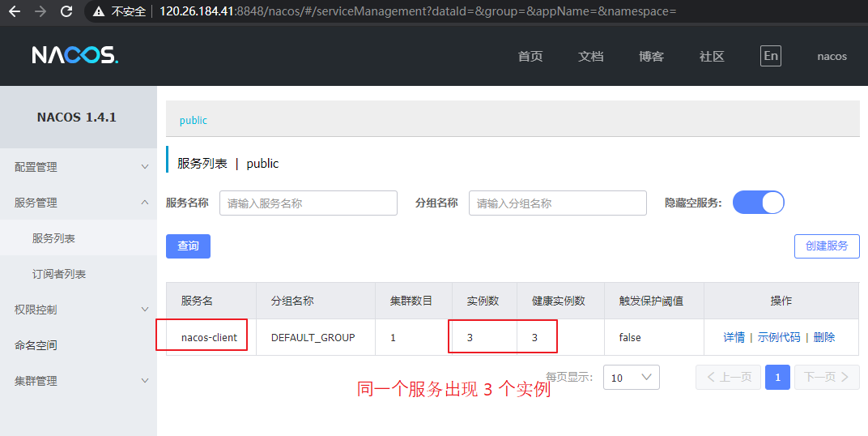Viewport: 868px width, 436px height.
Task: Select the public namespace tab
Action: point(194,120)
